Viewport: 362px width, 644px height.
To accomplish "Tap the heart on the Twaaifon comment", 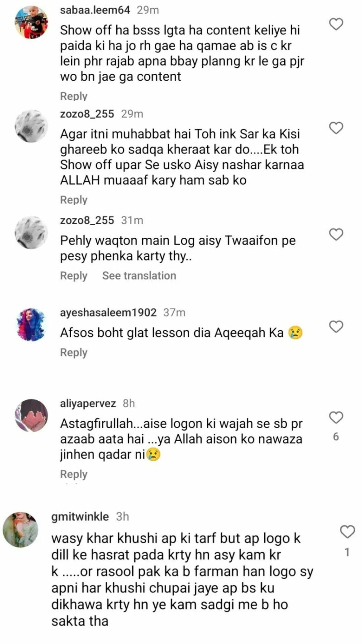I will pyautogui.click(x=336, y=234).
